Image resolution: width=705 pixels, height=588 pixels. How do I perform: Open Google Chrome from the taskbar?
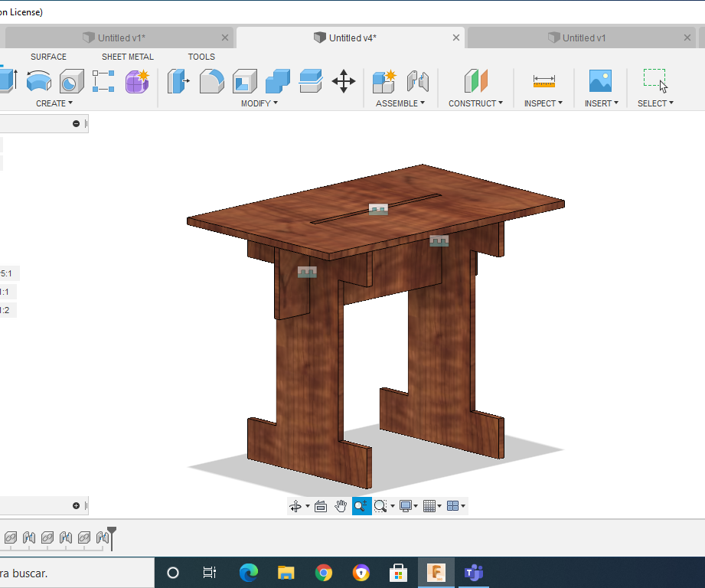[323, 573]
